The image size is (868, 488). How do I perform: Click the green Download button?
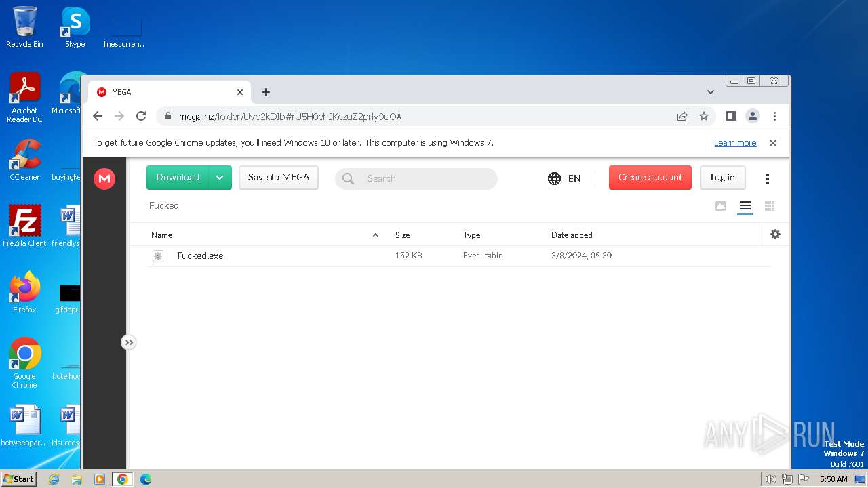[x=178, y=178]
